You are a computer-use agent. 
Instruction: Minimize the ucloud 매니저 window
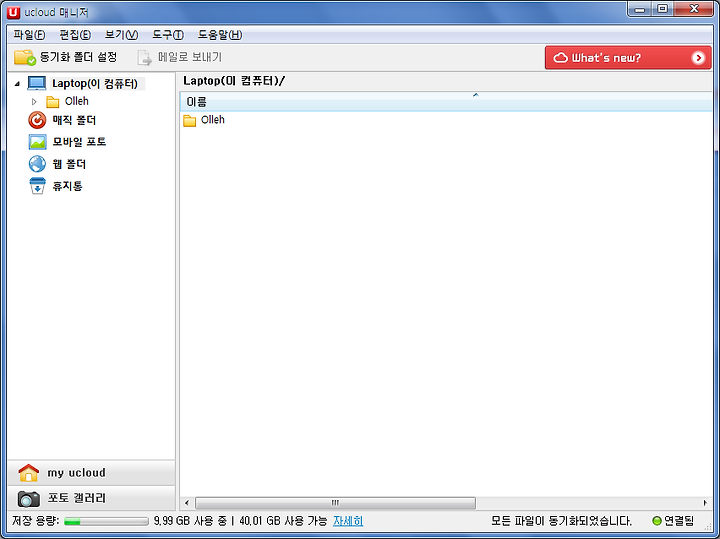(x=640, y=9)
